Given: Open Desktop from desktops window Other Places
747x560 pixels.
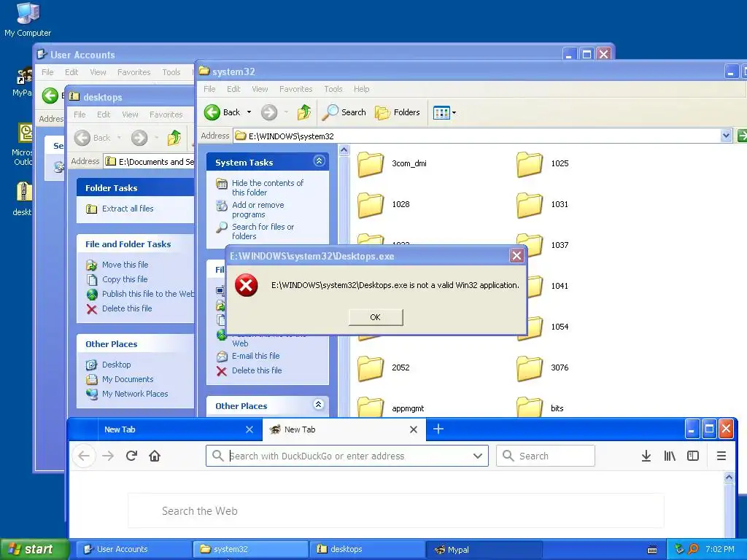Looking at the screenshot, I should [116, 365].
